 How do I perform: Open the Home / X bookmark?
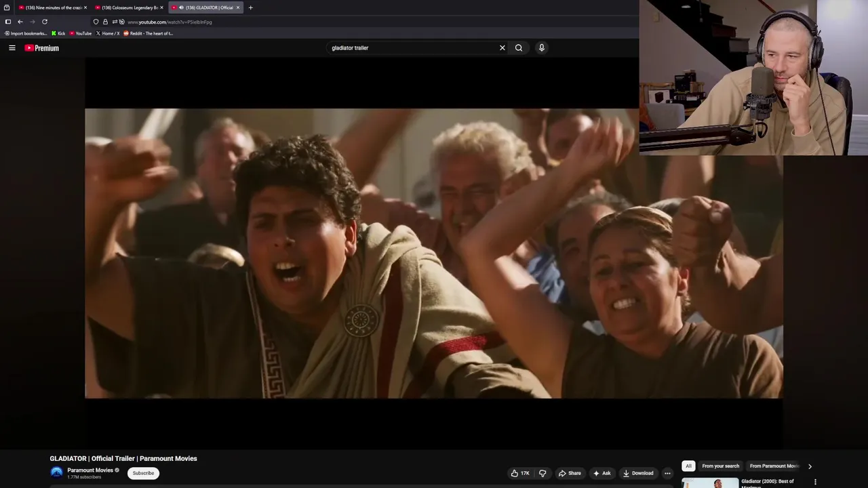[x=108, y=33]
